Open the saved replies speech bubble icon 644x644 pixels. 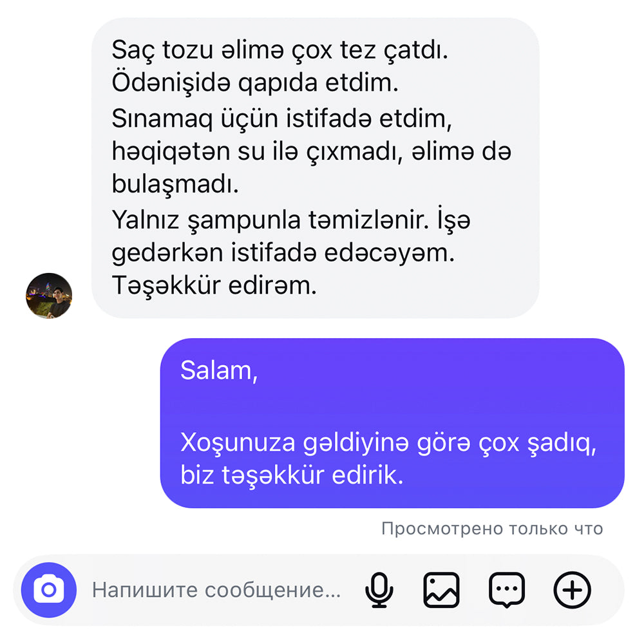507,590
